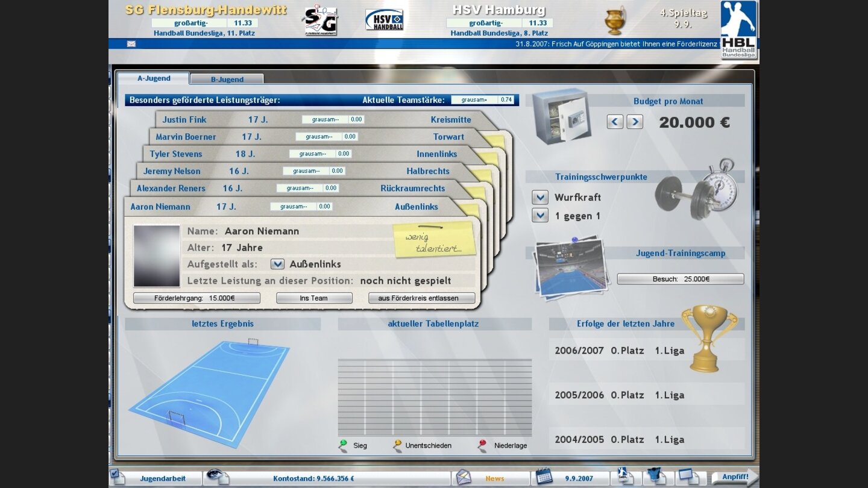Switch to the B-Jugend tab

point(227,79)
